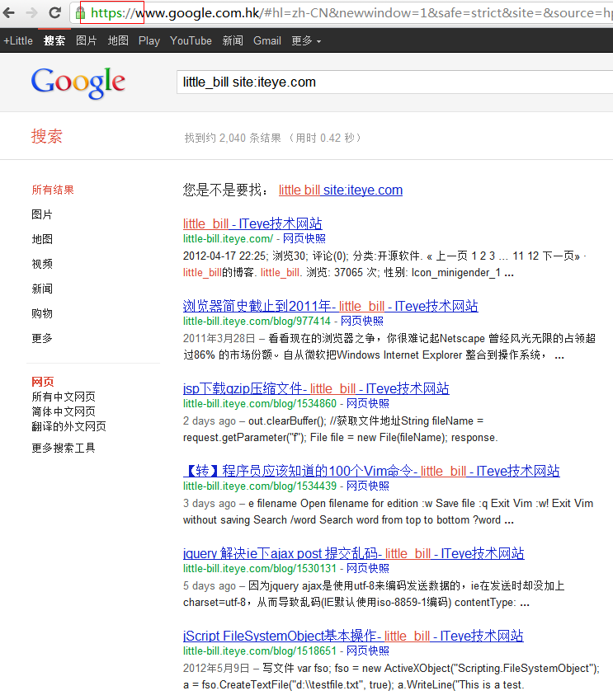613x700 pixels.
Task: Open result 'jScript FileSystemObject基本操作'
Action: pos(353,636)
